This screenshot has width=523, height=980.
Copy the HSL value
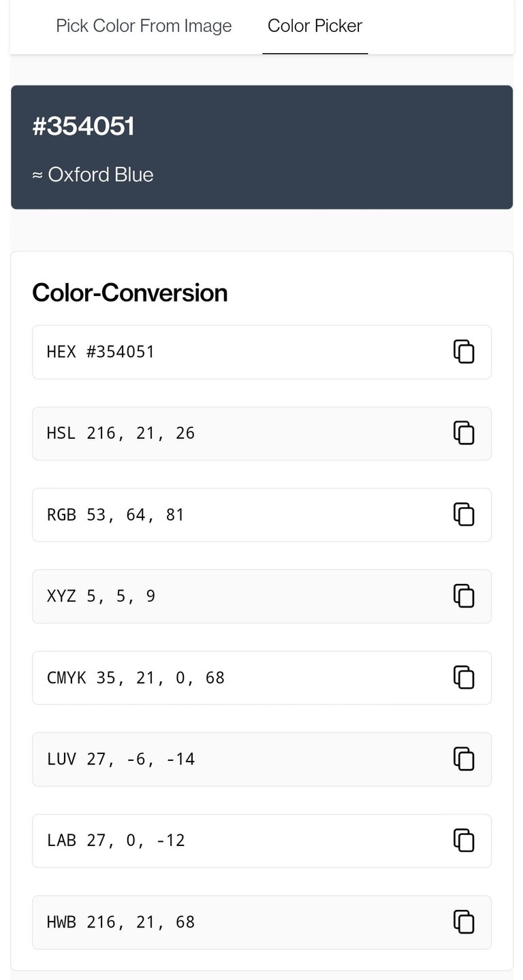point(464,434)
